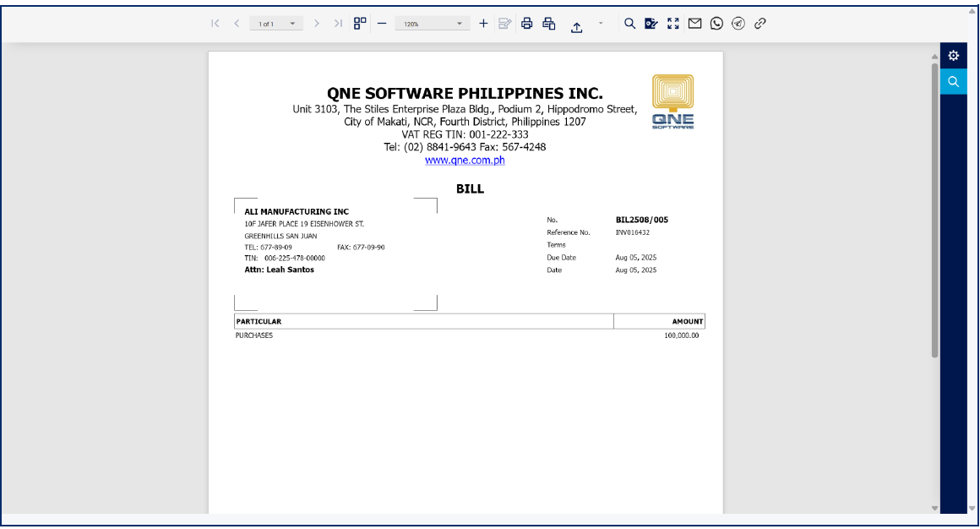Click bill number BIL2508/005
This screenshot has width=980, height=529.
coord(642,220)
